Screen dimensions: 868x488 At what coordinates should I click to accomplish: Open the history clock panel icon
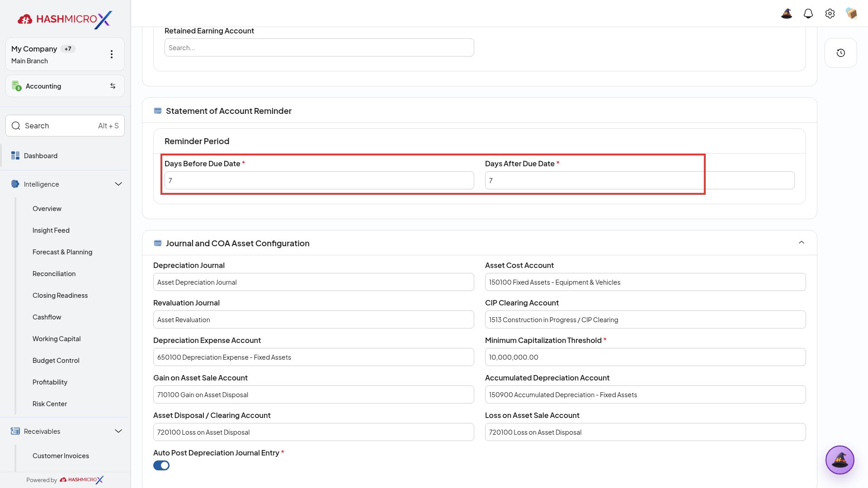841,53
